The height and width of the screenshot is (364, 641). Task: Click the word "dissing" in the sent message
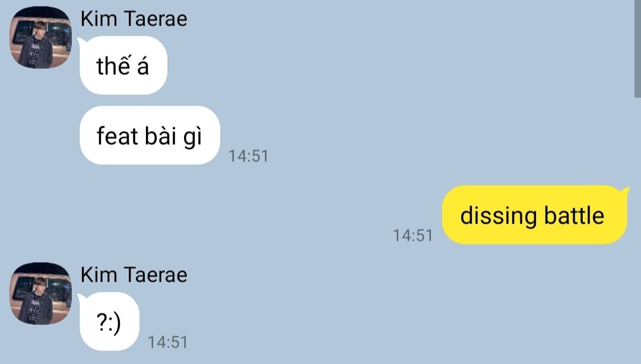coord(498,216)
